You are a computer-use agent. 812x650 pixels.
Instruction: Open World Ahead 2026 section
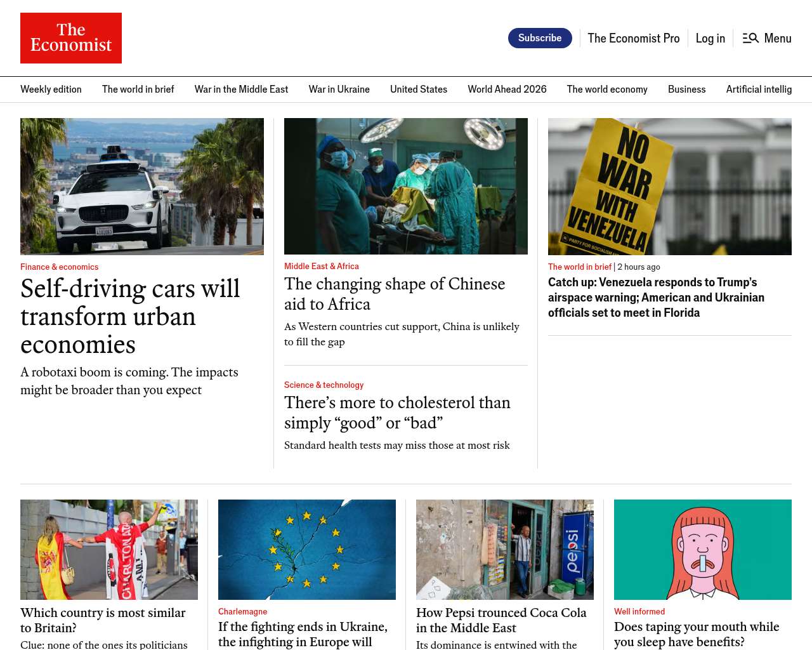507,90
